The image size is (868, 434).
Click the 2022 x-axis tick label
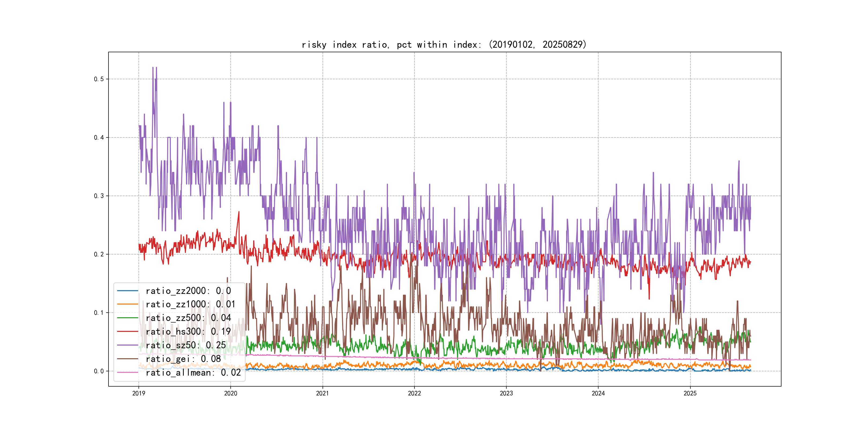coord(414,393)
